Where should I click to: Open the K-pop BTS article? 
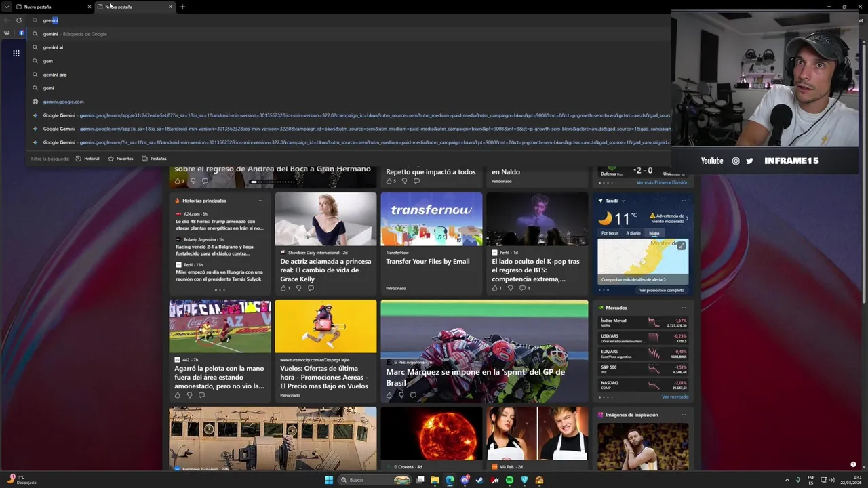point(536,270)
